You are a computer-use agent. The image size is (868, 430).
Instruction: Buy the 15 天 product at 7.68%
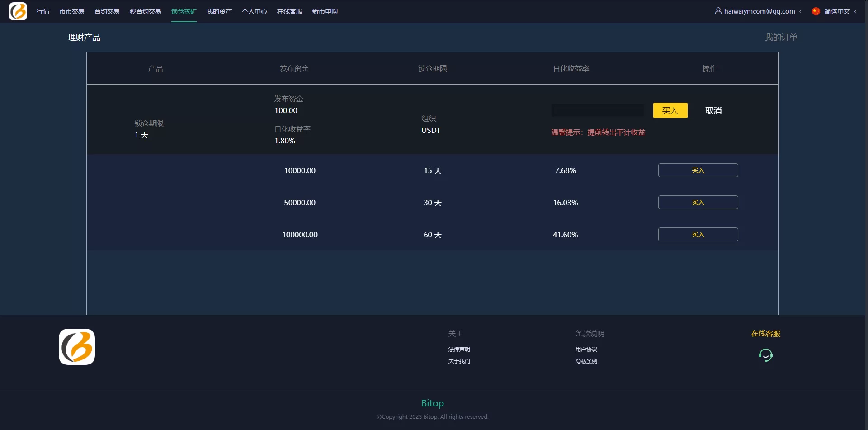(698, 170)
